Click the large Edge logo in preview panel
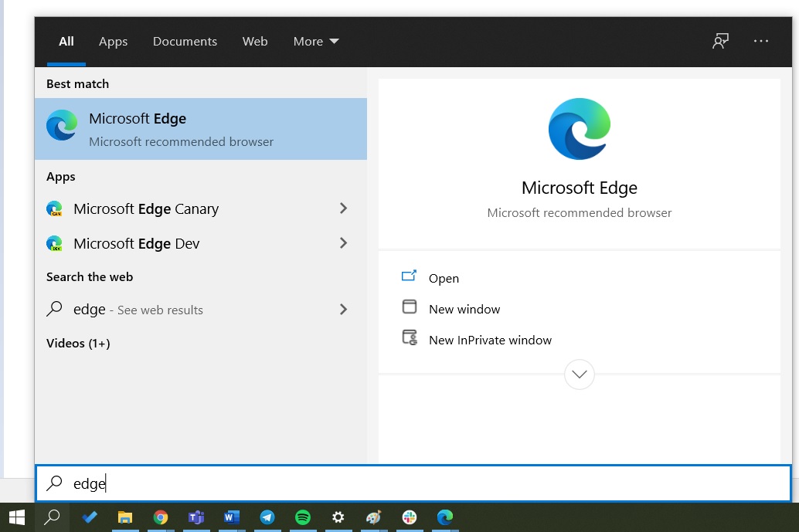The width and height of the screenshot is (799, 532). tap(579, 129)
